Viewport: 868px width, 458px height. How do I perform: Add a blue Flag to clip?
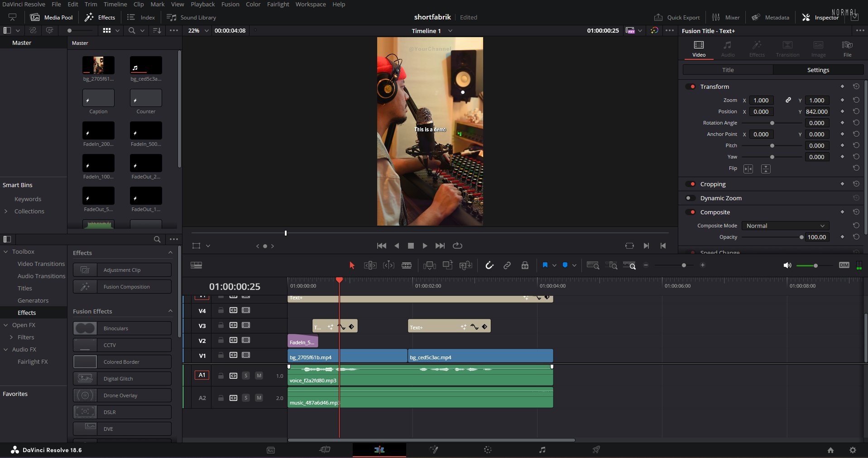click(545, 265)
